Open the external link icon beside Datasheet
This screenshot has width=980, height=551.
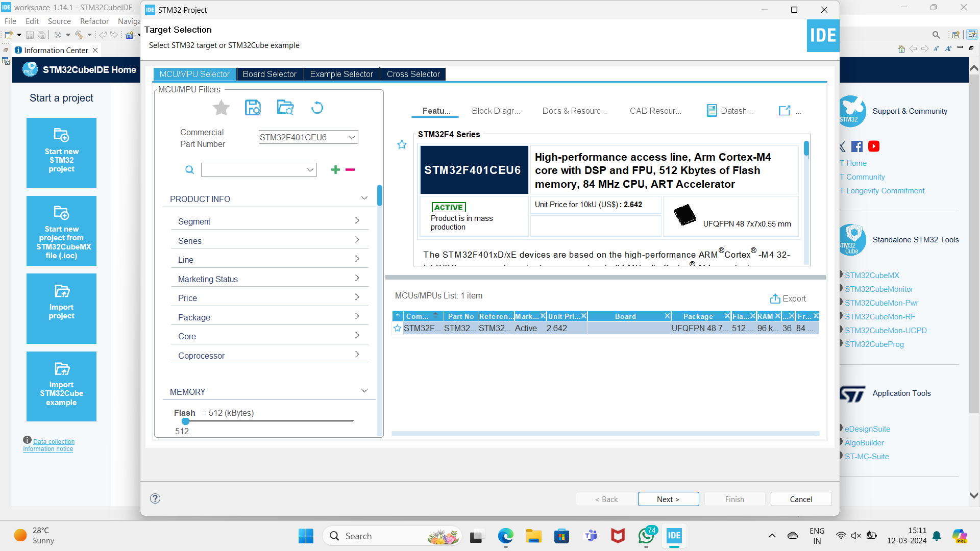pos(785,111)
